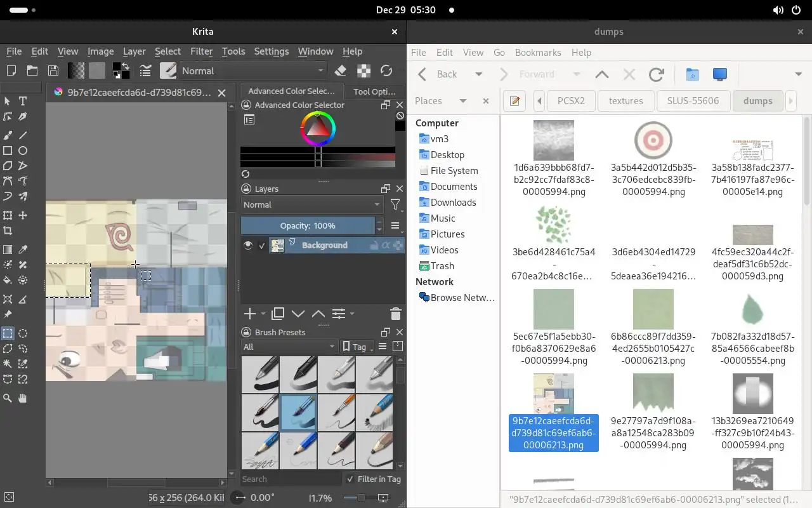Open Back history dropdown arrow

pos(478,75)
